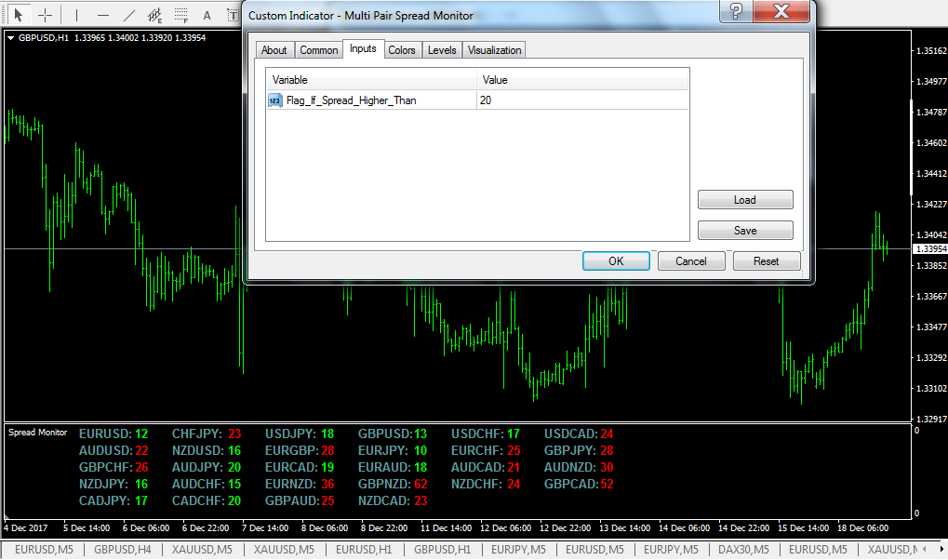The image size is (948, 560).
Task: Click the USDJPY: 18 spread reading
Action: point(300,433)
